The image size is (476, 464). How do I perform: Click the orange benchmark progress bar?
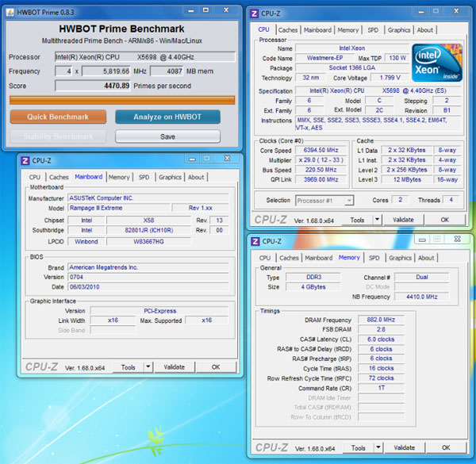point(122,100)
